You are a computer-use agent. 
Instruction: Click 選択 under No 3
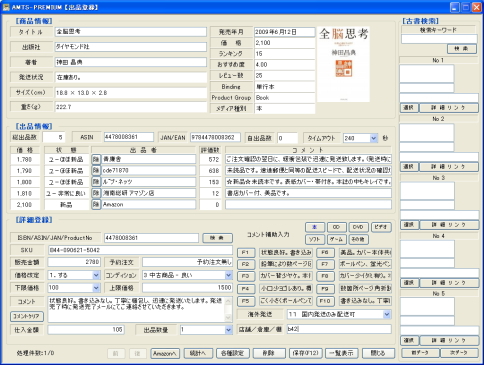[x=409, y=225]
